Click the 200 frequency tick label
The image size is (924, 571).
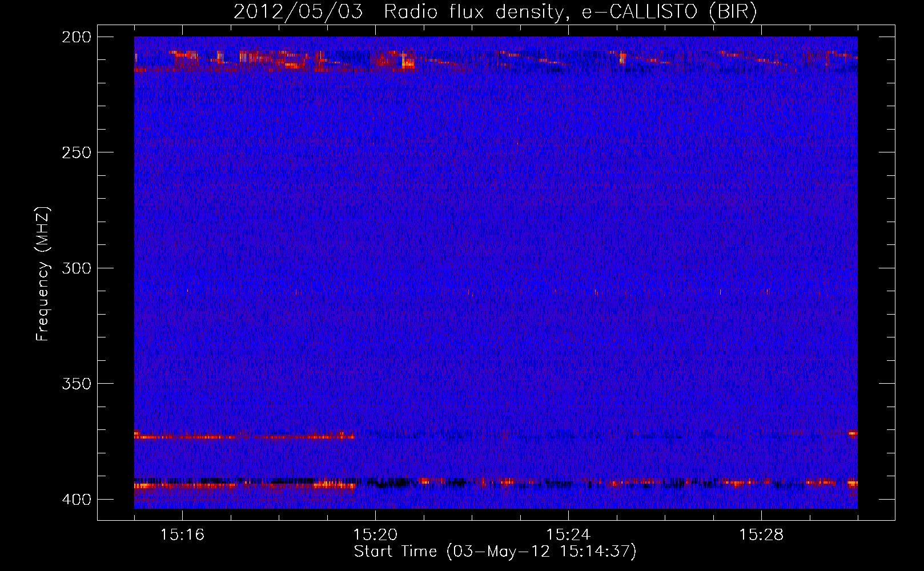77,37
